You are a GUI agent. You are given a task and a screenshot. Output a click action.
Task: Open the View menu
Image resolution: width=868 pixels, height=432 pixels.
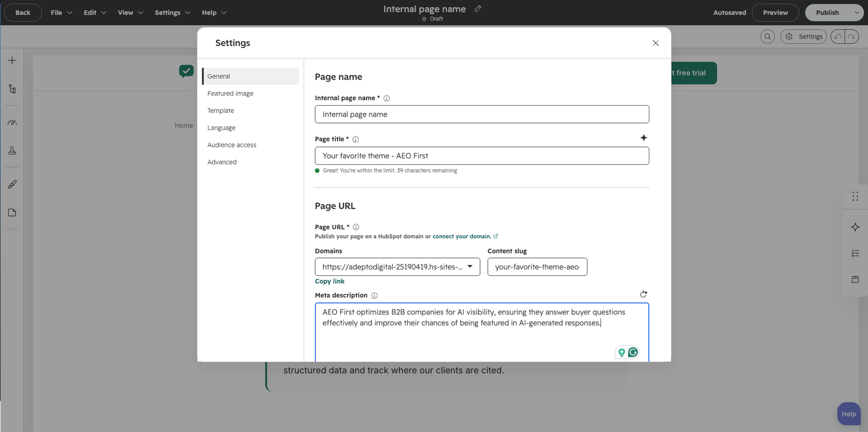pos(131,12)
